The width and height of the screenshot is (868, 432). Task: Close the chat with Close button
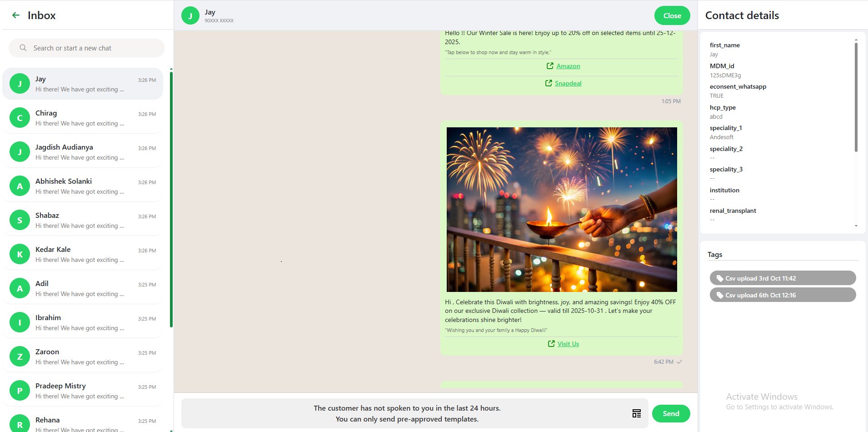pyautogui.click(x=672, y=15)
